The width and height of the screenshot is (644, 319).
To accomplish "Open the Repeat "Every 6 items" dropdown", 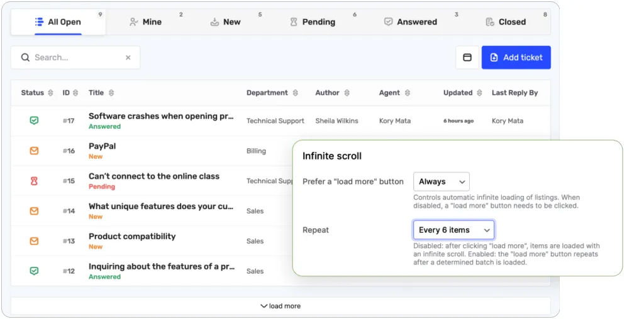I will (x=453, y=230).
